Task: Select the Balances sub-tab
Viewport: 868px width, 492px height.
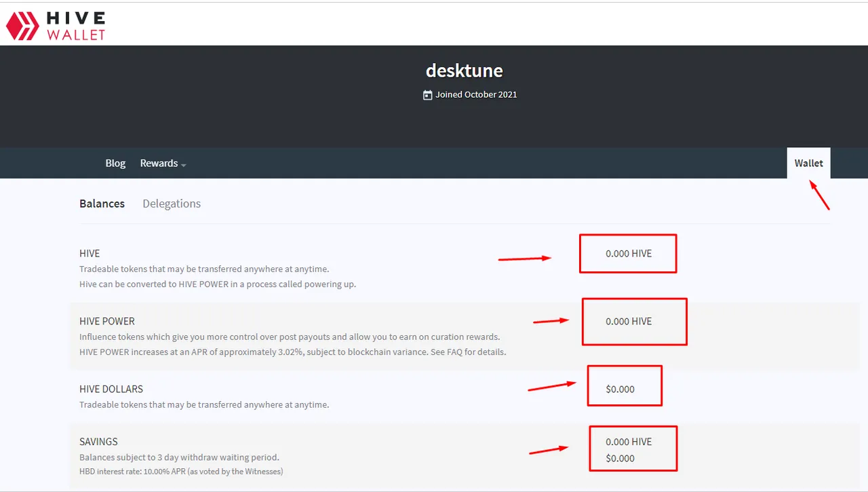Action: (x=102, y=204)
